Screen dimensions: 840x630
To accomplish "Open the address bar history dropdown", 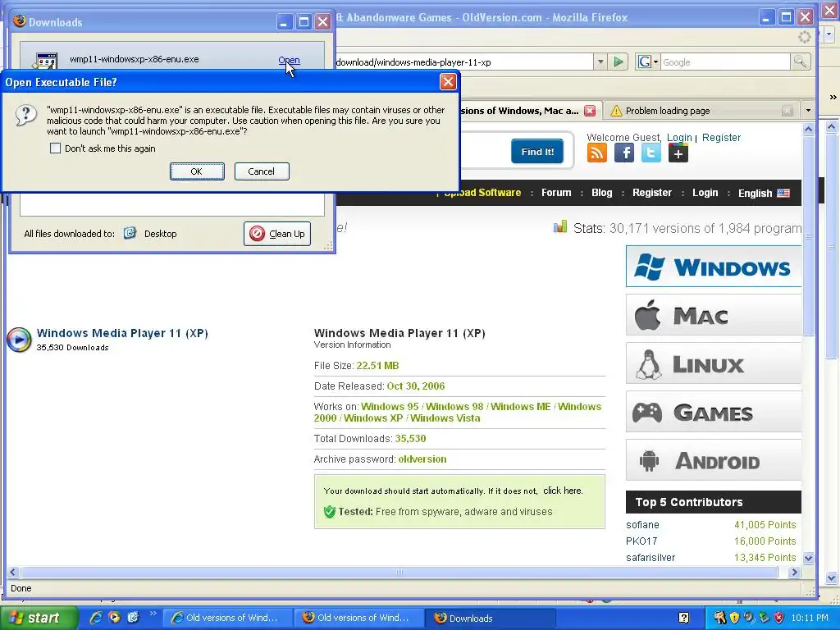I will coord(600,62).
